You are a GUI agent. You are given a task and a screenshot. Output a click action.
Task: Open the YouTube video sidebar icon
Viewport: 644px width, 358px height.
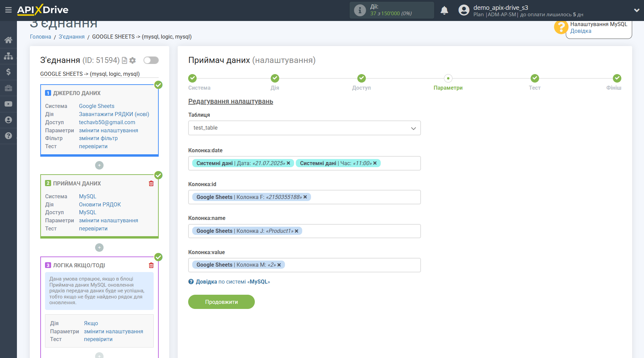[x=8, y=104]
